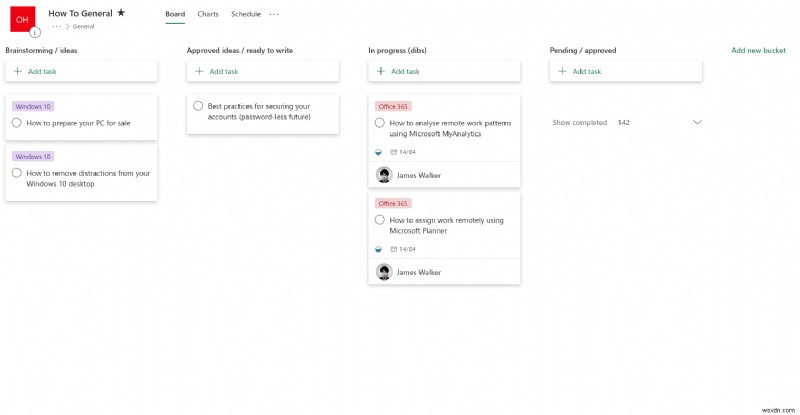Screen dimensions: 800x415
Task: Open 'How to prepare your PC for sale' task
Action: point(78,123)
